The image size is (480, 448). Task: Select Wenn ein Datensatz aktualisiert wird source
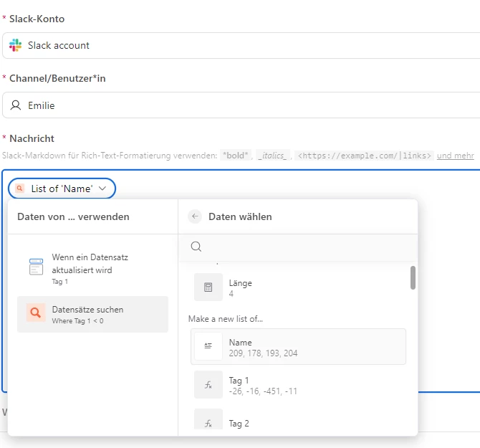92,268
